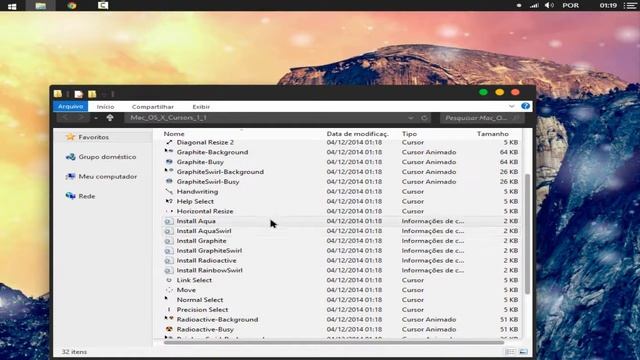
Task: Select the Handwriting cursor icon
Action: (x=169, y=191)
